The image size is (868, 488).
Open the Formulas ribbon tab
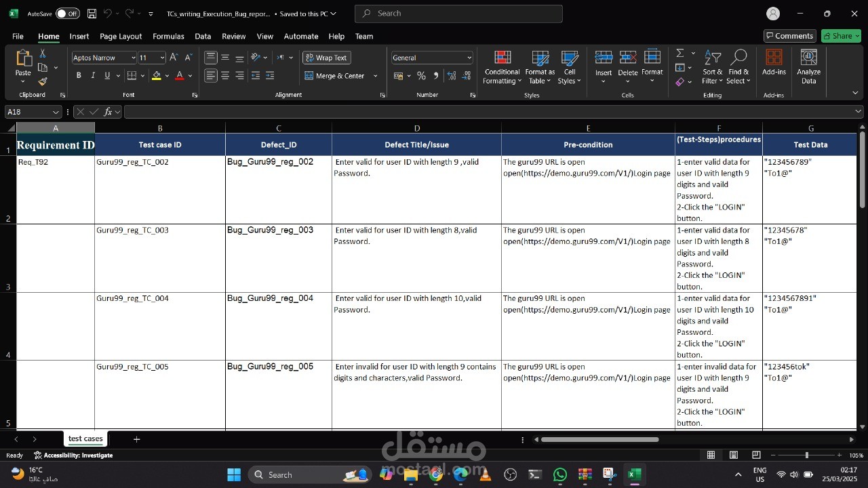(168, 36)
